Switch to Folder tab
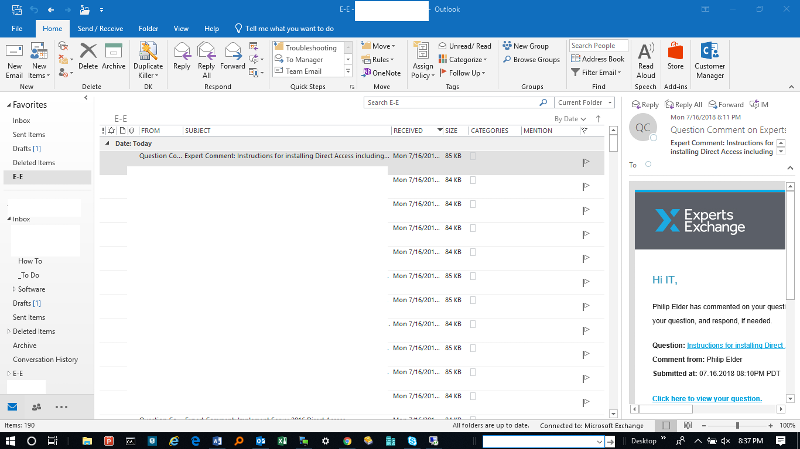The image size is (800, 449). coord(148,29)
